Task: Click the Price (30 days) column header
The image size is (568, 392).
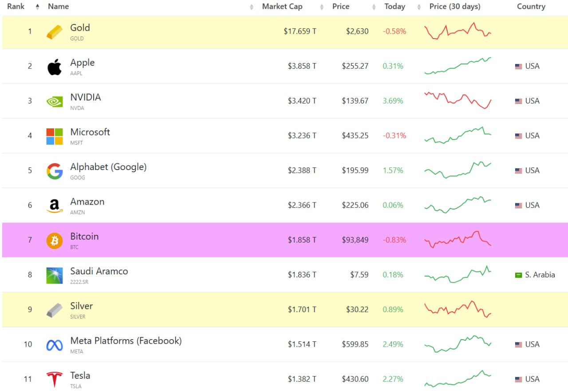Action: 455,7
